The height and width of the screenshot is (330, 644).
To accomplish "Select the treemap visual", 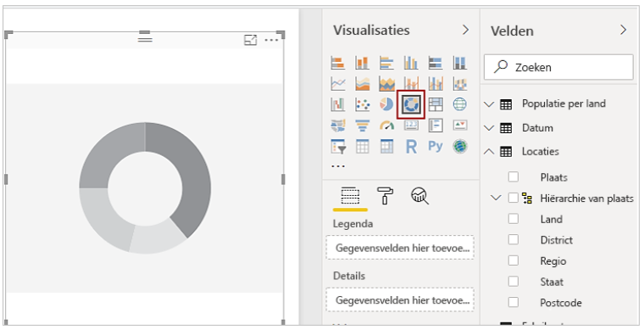I will pyautogui.click(x=436, y=104).
